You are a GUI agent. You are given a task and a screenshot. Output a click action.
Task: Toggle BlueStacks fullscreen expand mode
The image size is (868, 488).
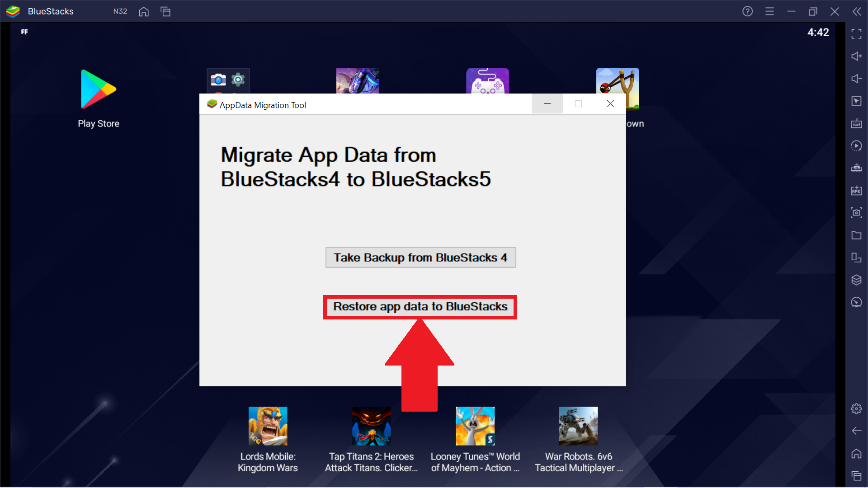tap(856, 33)
